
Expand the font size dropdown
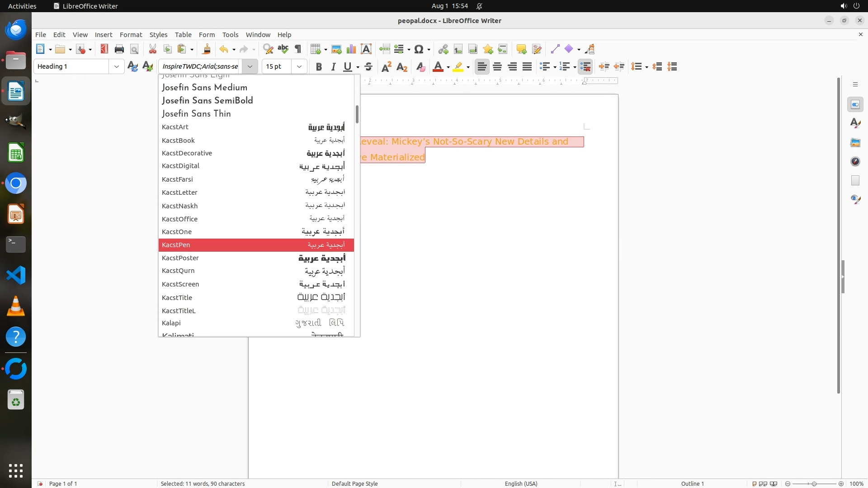point(299,67)
